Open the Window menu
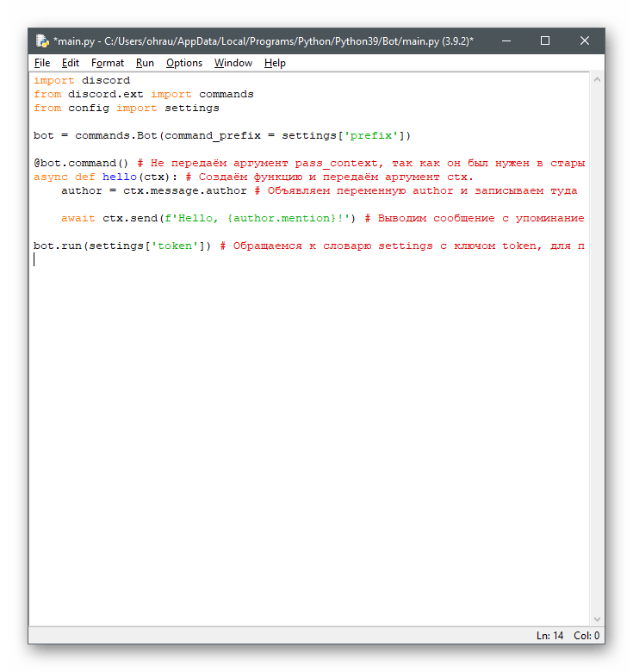633x672 pixels. click(233, 63)
